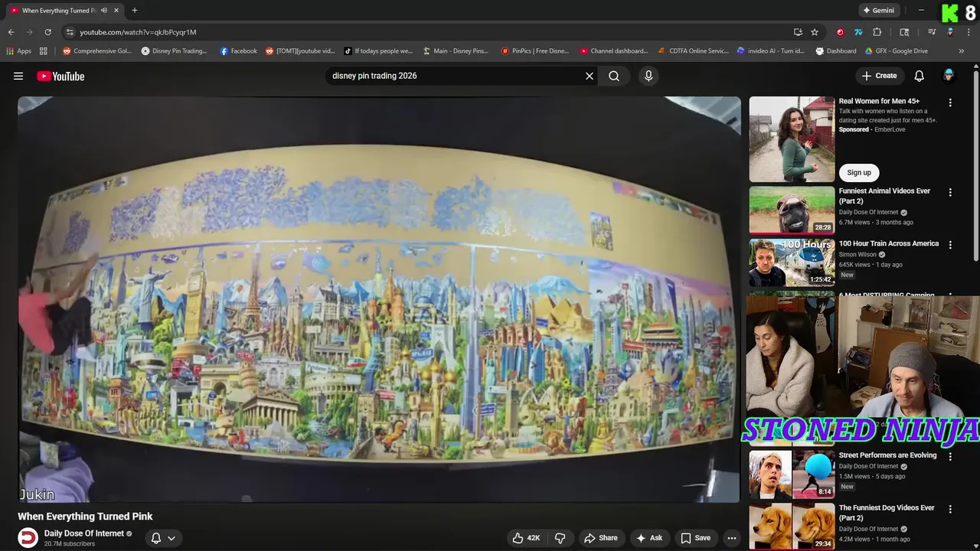The image size is (980, 551).
Task: Like the video (42K)
Action: 527,538
